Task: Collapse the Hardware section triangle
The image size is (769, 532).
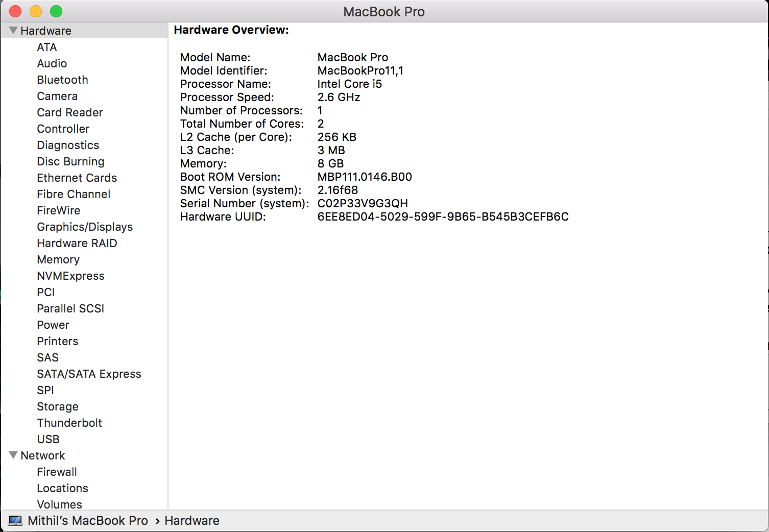Action: point(14,31)
